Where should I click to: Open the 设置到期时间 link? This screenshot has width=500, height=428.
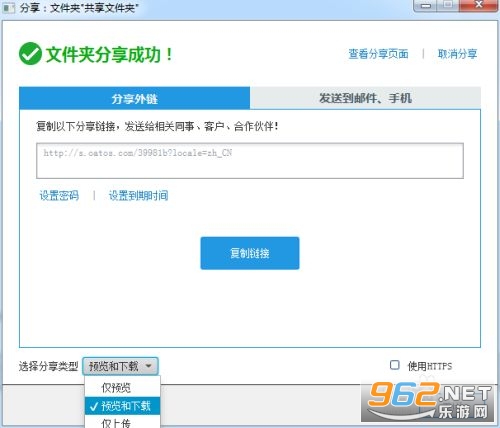138,195
